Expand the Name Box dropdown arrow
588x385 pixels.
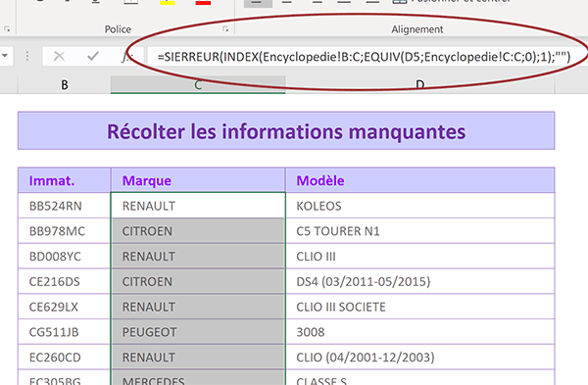tap(5, 56)
